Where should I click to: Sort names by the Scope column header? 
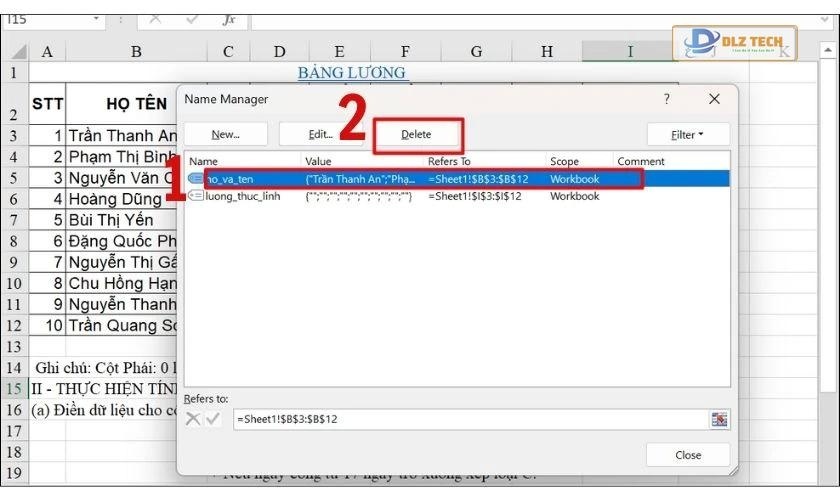point(565,161)
